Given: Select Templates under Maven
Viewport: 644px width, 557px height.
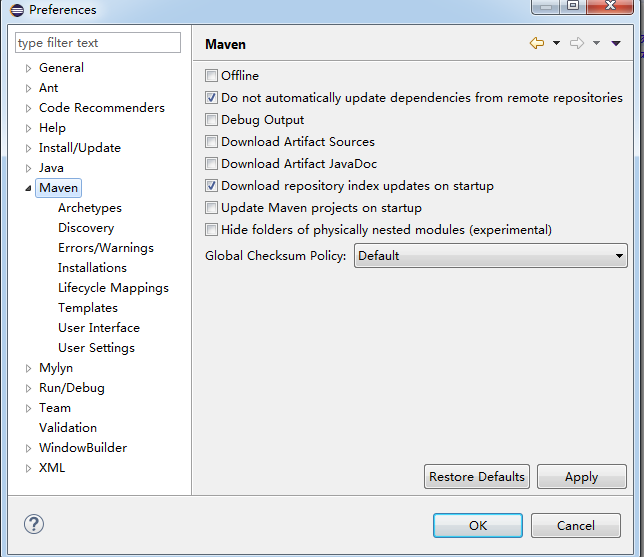Looking at the screenshot, I should 88,308.
